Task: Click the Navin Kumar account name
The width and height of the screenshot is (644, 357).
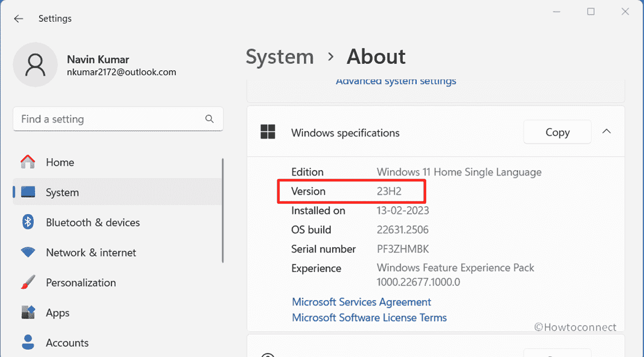Action: [x=98, y=59]
